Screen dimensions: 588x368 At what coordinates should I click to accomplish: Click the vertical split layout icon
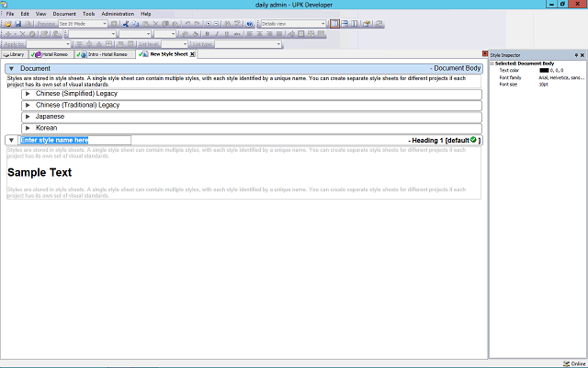[355, 23]
